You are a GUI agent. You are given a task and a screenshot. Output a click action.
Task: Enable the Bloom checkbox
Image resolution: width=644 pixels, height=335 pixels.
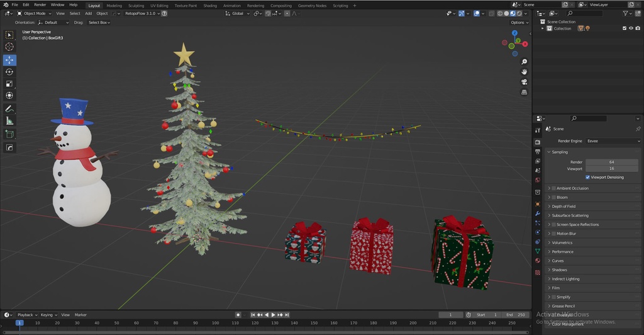point(553,197)
